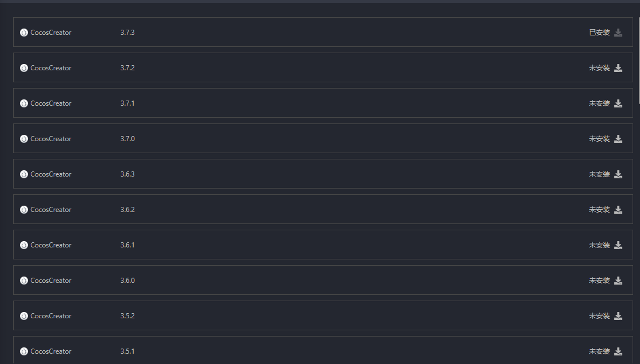Screen dimensions: 640x364
Task: Click download icon for version 3.5.1
Action: (x=618, y=351)
